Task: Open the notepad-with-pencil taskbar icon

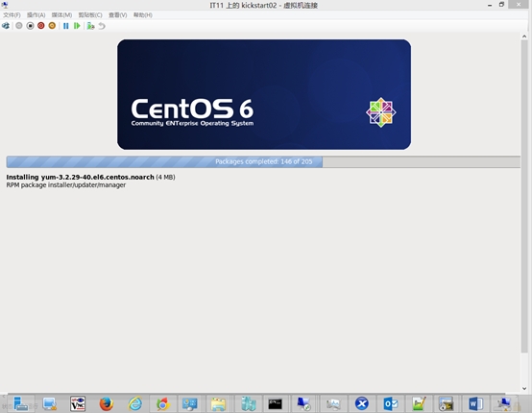Action: (x=419, y=403)
